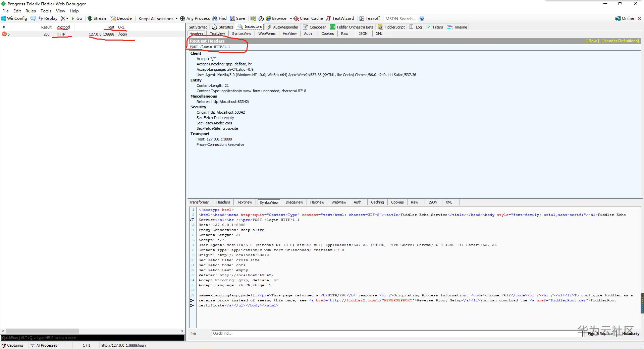This screenshot has height=349, width=644.
Task: Switch to the Get Started tab
Action: (x=198, y=27)
